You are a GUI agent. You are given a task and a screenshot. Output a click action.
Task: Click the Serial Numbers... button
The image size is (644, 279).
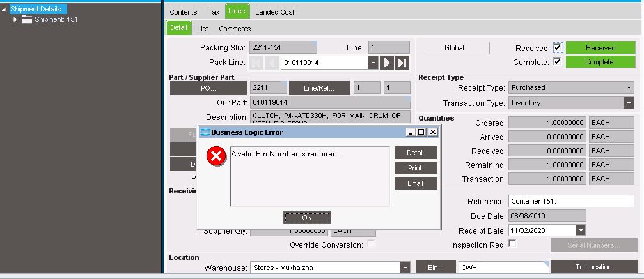pyautogui.click(x=593, y=245)
